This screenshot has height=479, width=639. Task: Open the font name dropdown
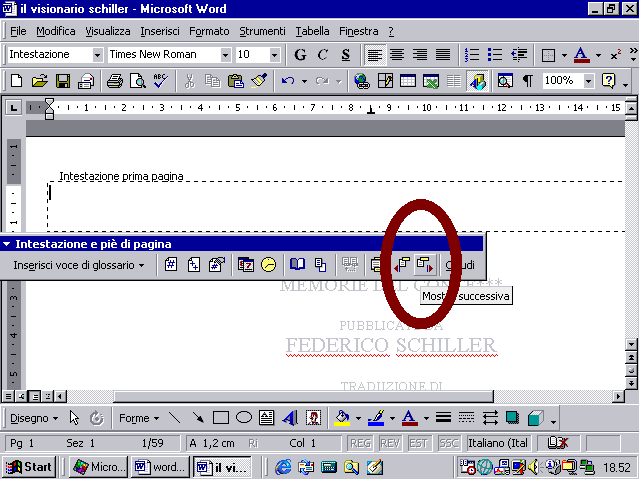coord(226,54)
